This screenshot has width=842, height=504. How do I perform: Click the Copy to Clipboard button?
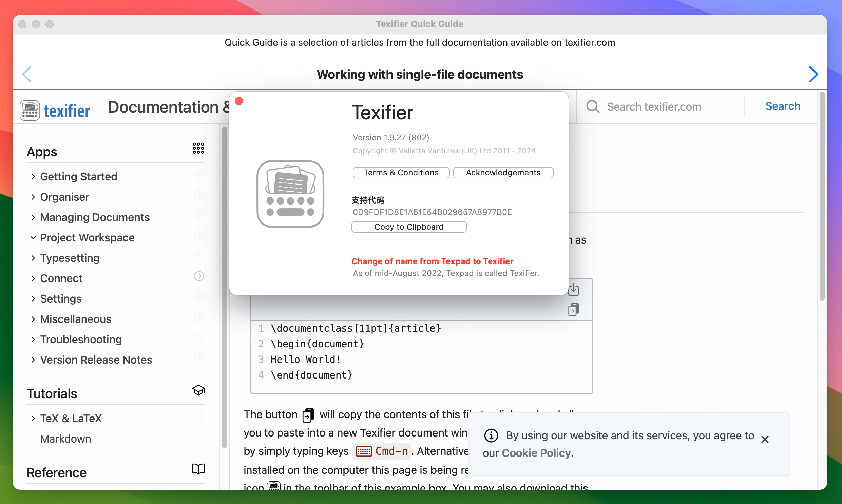point(408,227)
